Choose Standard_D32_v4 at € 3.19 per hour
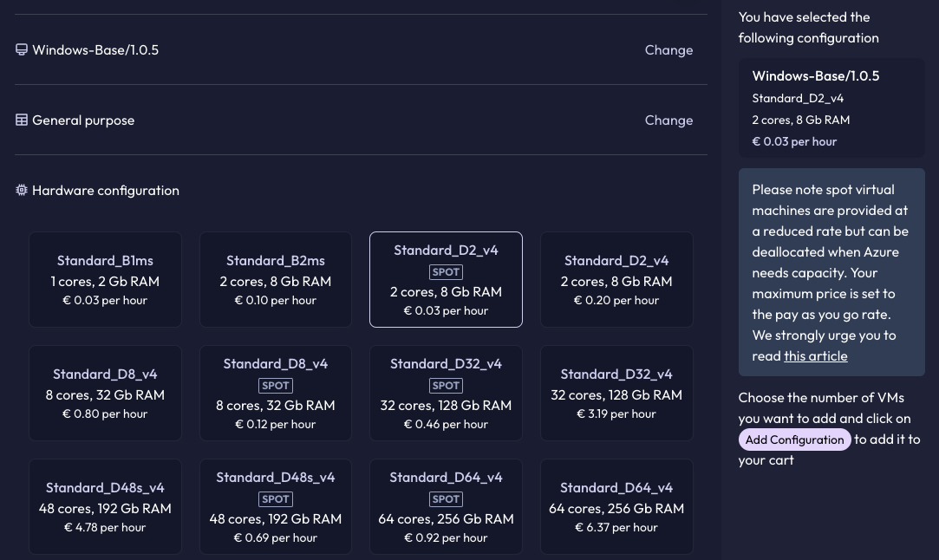The image size is (939, 560). tap(616, 393)
